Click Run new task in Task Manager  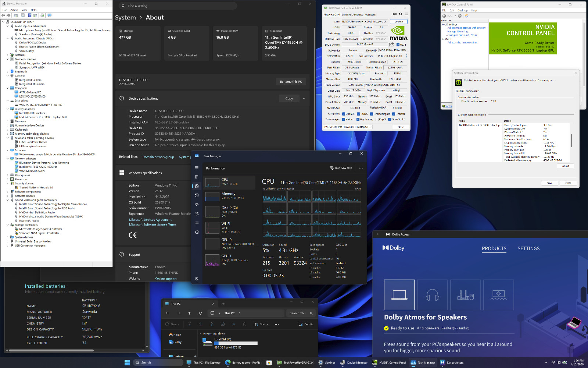[341, 168]
